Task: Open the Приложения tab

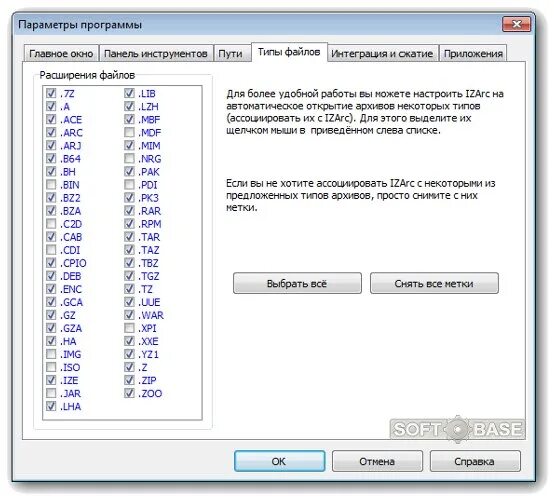Action: (473, 53)
